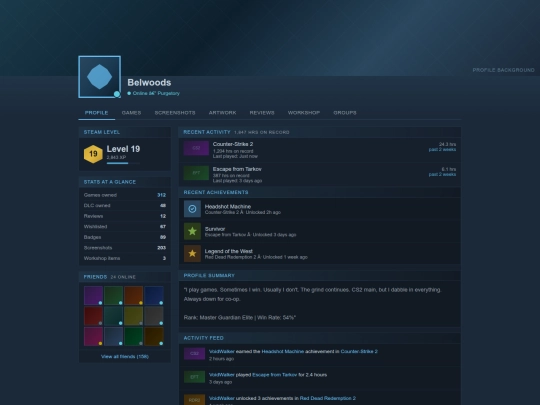Open the Counter-Strike 2 title in Recent Activity
Screen dimensions: 540x405
pos(233,144)
